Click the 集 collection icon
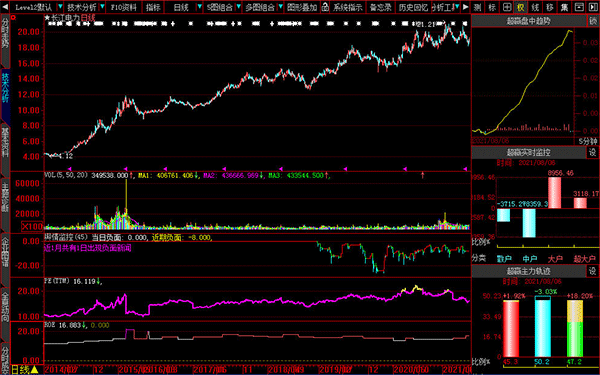The height and width of the screenshot is (375, 600). pos(564,7)
